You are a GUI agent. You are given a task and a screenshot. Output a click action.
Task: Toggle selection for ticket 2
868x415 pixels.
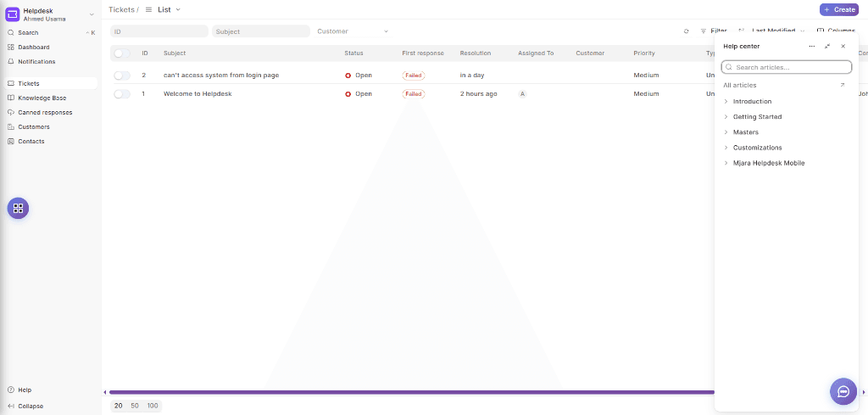(x=122, y=76)
